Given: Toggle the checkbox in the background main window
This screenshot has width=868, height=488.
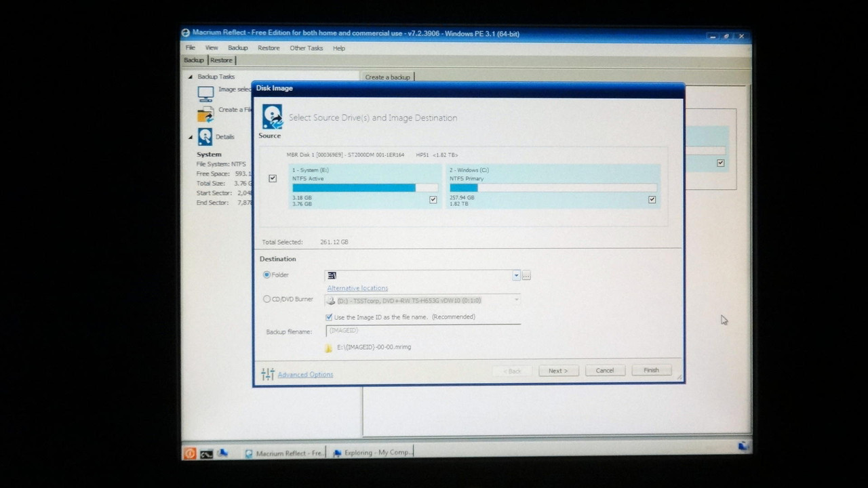Looking at the screenshot, I should [720, 163].
